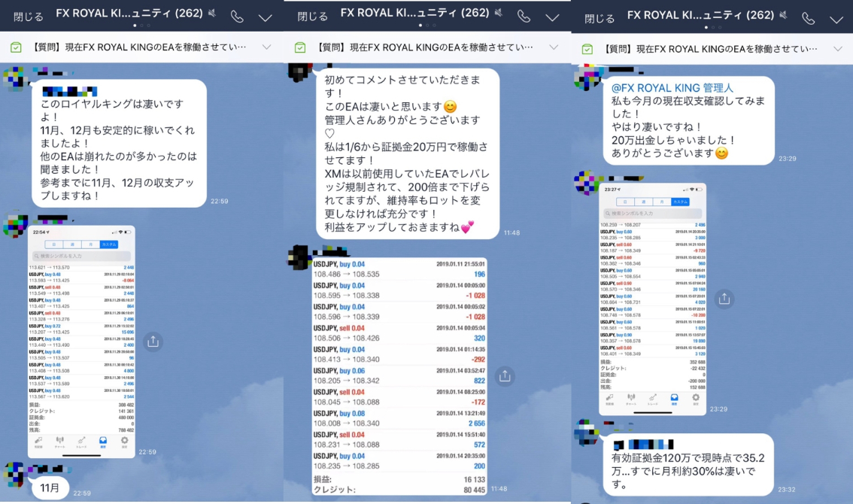The width and height of the screenshot is (853, 504).
Task: Tap the green note icon in the left chat announcement
Action: (16, 47)
